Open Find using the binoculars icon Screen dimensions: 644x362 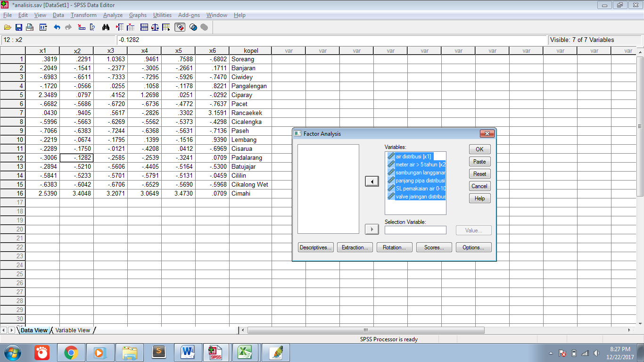(x=106, y=27)
